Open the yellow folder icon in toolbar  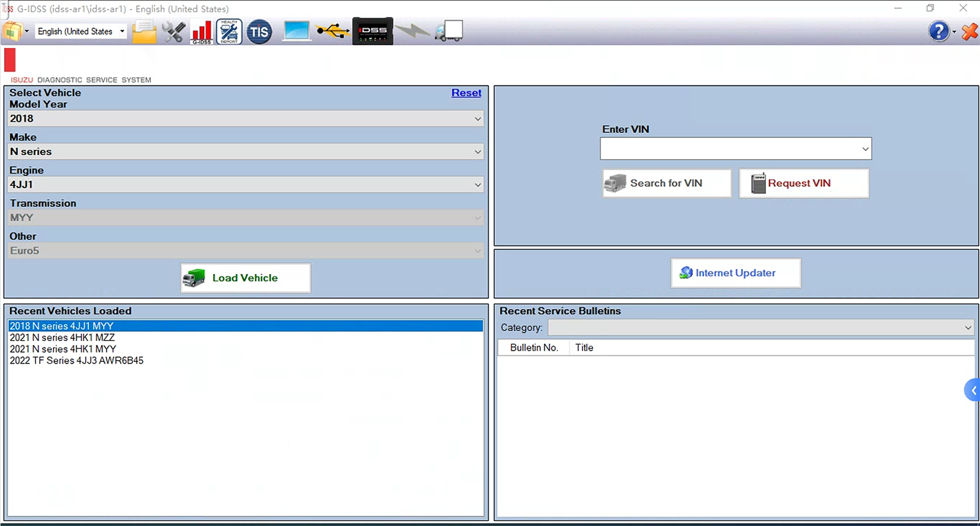coord(144,32)
